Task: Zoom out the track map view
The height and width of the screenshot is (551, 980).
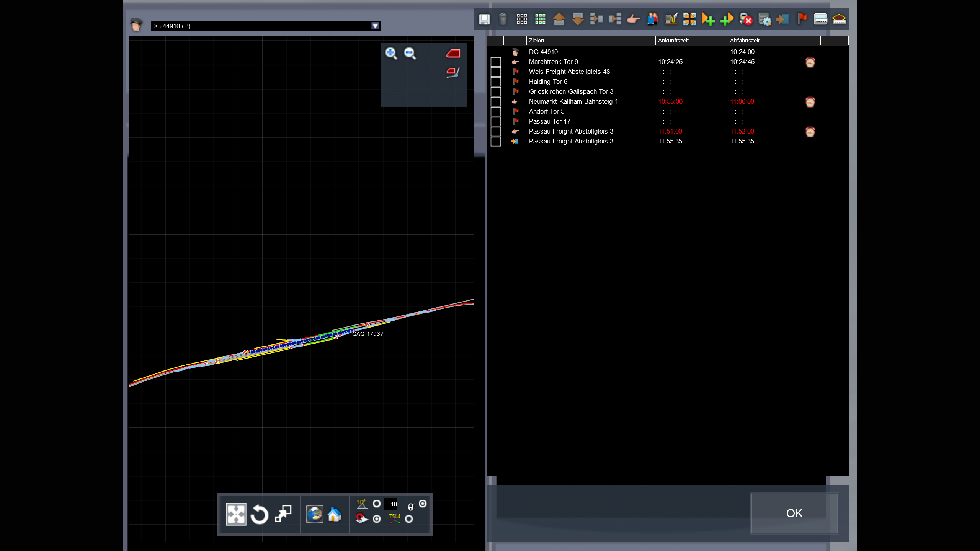Action: [x=410, y=54]
